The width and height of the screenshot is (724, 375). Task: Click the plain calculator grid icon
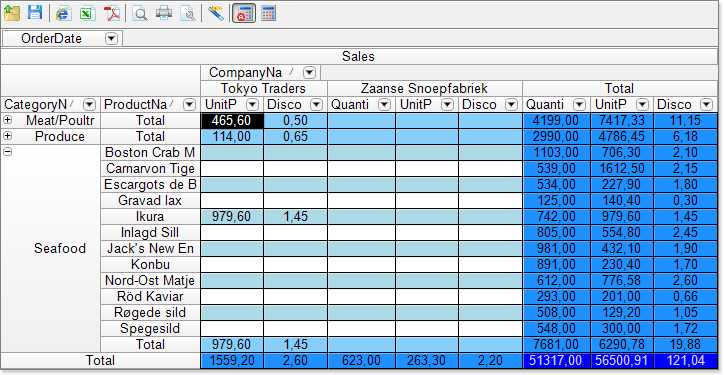click(268, 13)
